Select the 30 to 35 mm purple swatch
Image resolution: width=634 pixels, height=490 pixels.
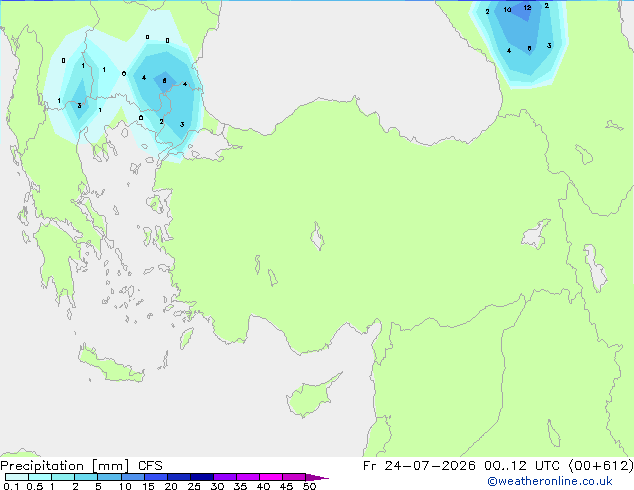[x=225, y=477]
